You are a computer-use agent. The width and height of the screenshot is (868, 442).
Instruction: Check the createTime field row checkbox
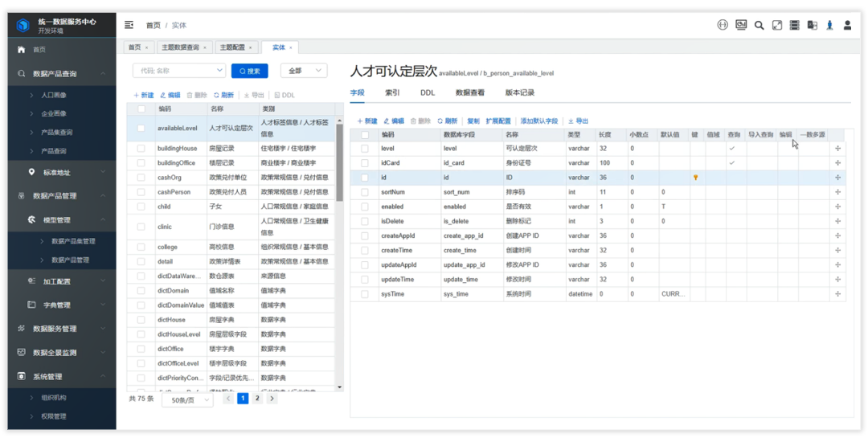point(365,251)
